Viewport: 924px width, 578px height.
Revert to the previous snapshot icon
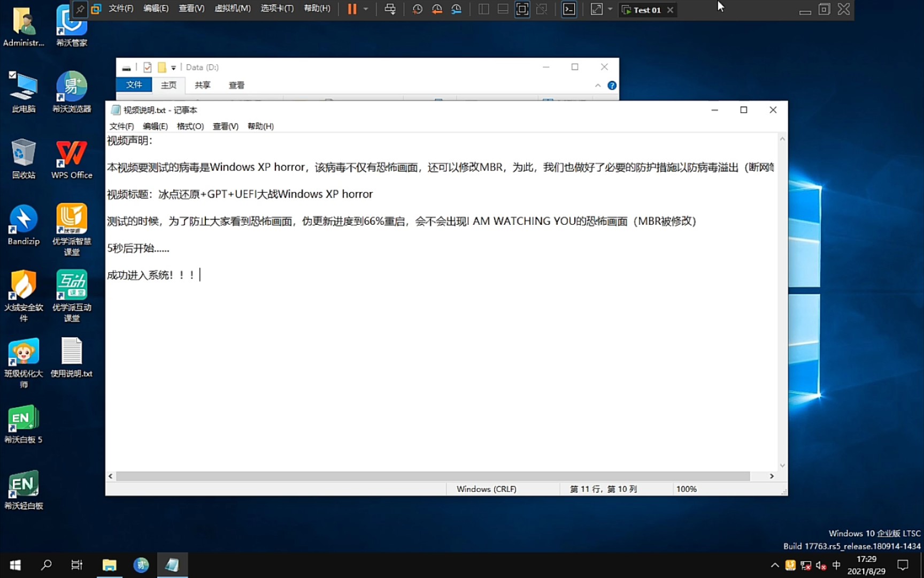437,9
